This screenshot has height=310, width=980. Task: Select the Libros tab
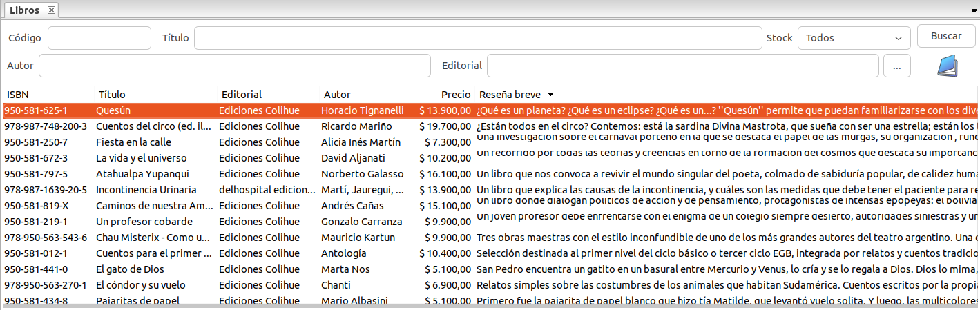24,10
